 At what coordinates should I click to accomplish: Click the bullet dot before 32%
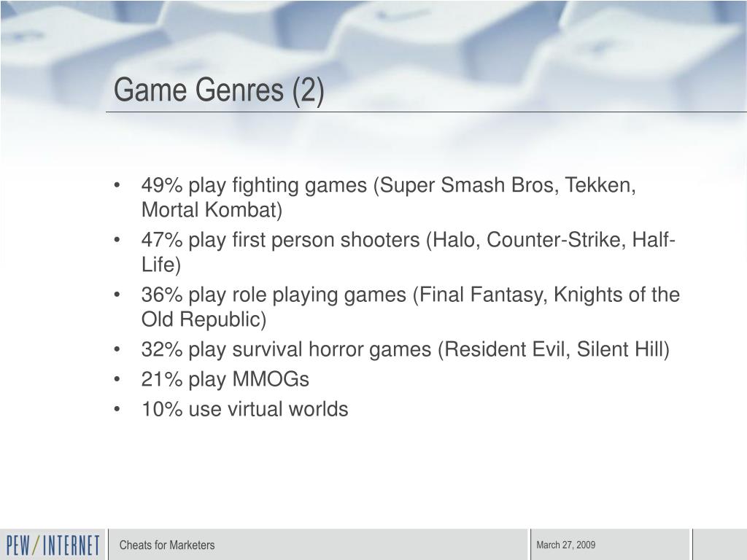pos(117,349)
